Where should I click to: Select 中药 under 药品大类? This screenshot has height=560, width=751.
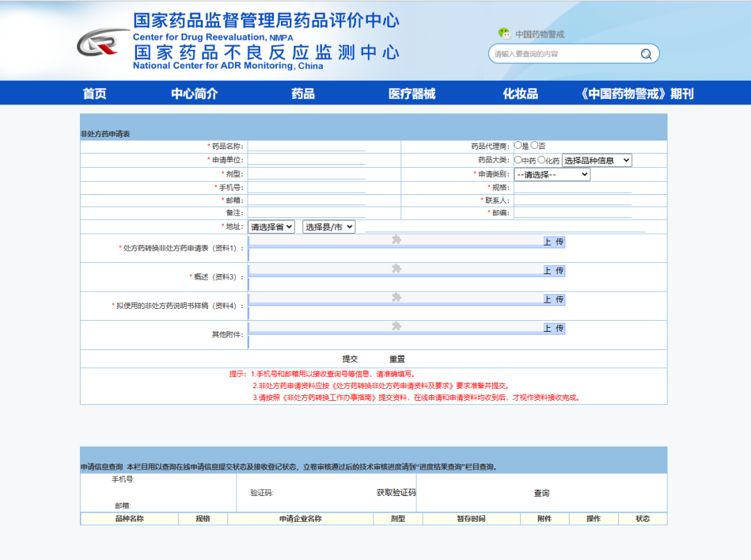(519, 160)
